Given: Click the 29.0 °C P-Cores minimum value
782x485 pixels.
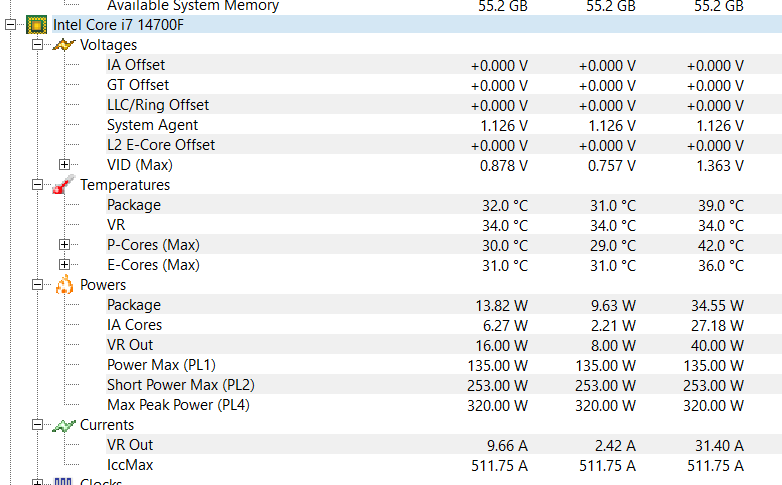Looking at the screenshot, I should (613, 245).
